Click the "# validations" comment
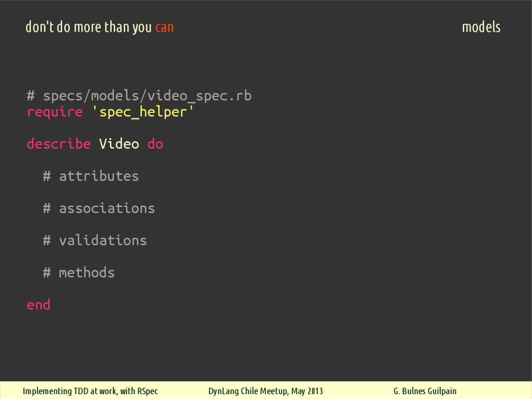This screenshot has width=532, height=399. coord(95,241)
